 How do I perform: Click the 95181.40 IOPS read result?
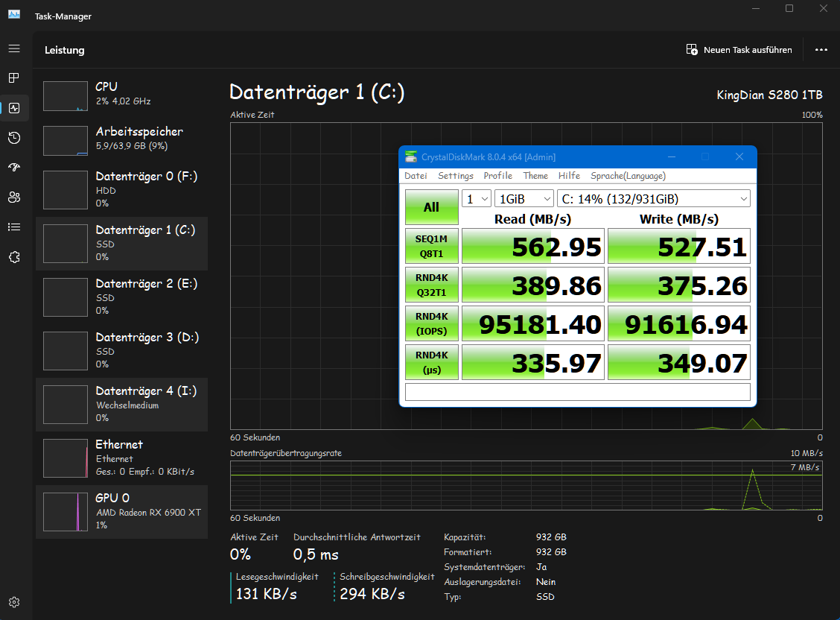pos(533,323)
